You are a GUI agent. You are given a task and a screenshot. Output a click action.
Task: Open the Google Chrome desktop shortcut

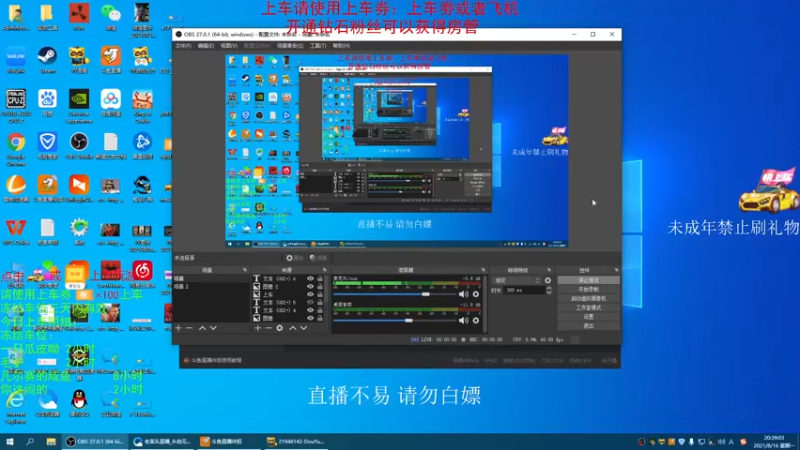[x=16, y=149]
